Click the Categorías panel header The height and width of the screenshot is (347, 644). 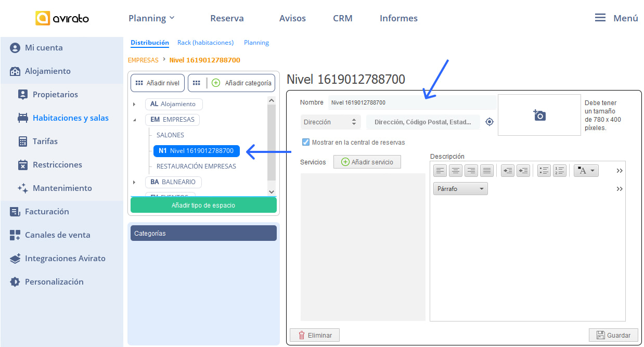click(203, 233)
